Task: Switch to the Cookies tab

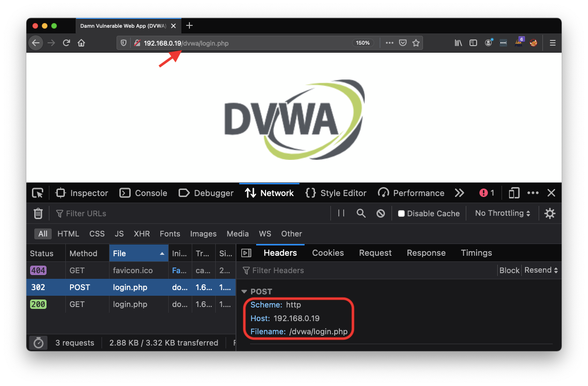Action: click(x=328, y=253)
